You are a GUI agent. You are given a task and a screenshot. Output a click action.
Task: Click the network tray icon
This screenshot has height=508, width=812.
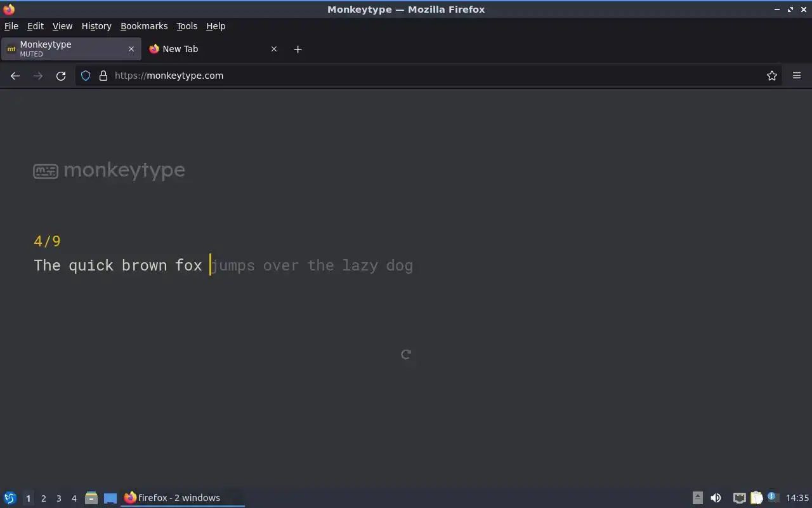[740, 498]
